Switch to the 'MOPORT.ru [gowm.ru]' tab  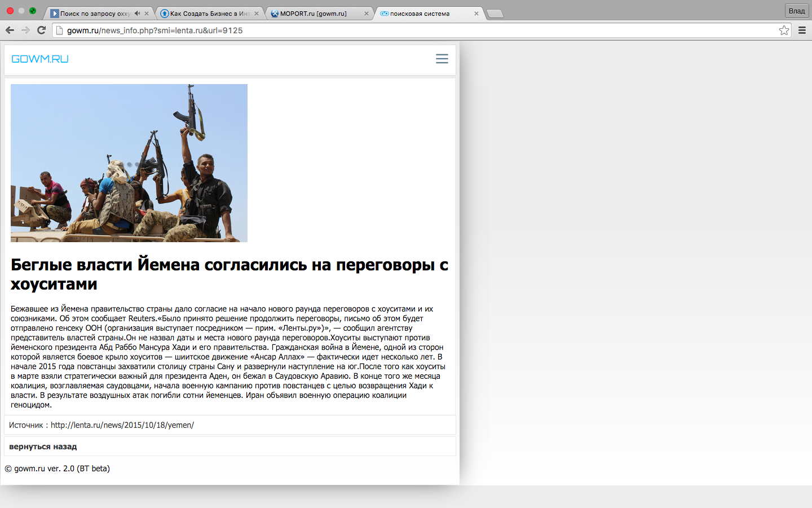[x=319, y=14]
